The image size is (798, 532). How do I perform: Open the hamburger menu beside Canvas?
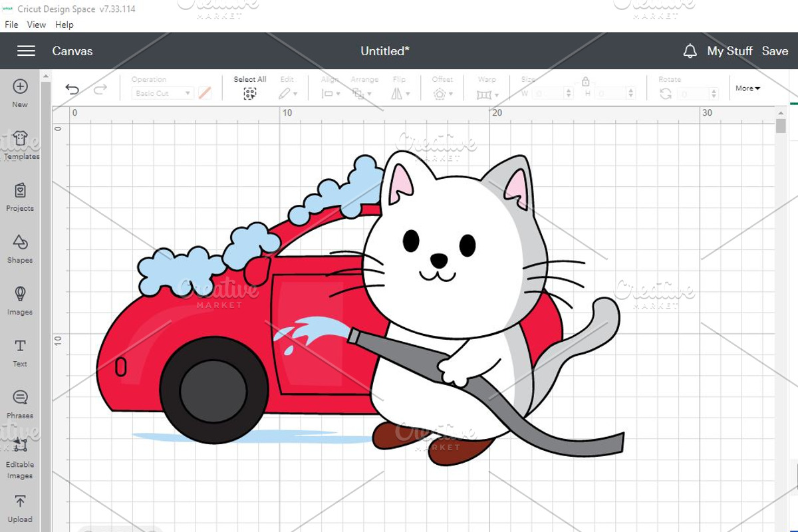tap(26, 51)
